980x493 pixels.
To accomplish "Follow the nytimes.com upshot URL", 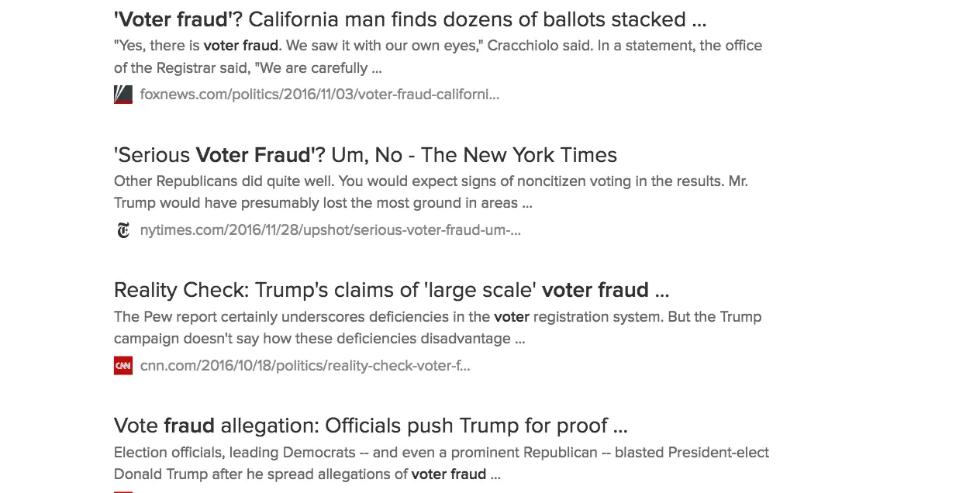I will (x=330, y=230).
